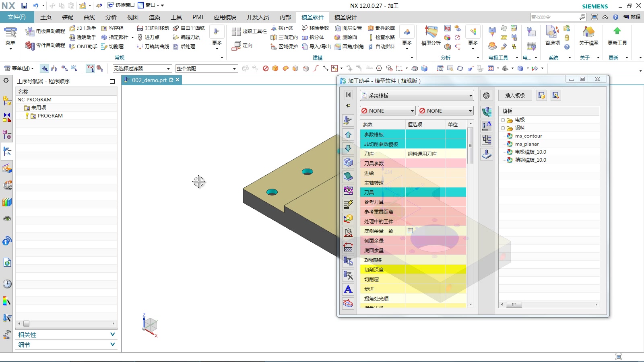Open the 自由平面铣 operation
Viewport: 644px width, 362px height.
coord(189,28)
